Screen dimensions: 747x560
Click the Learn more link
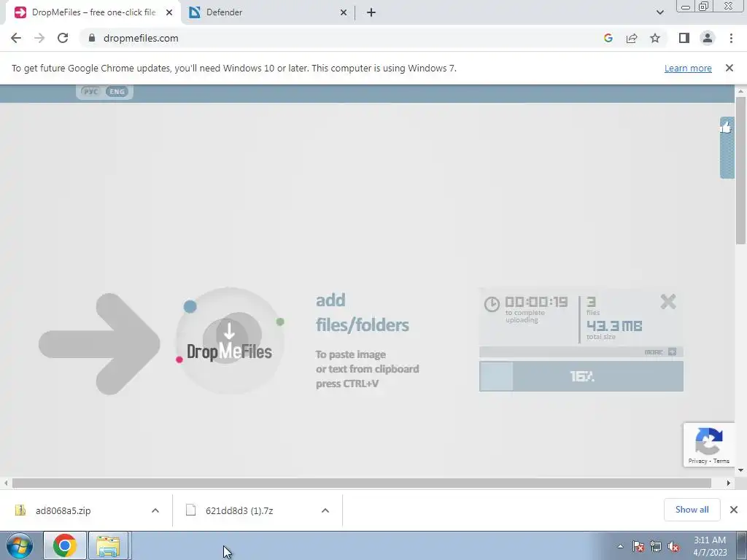pyautogui.click(x=688, y=68)
